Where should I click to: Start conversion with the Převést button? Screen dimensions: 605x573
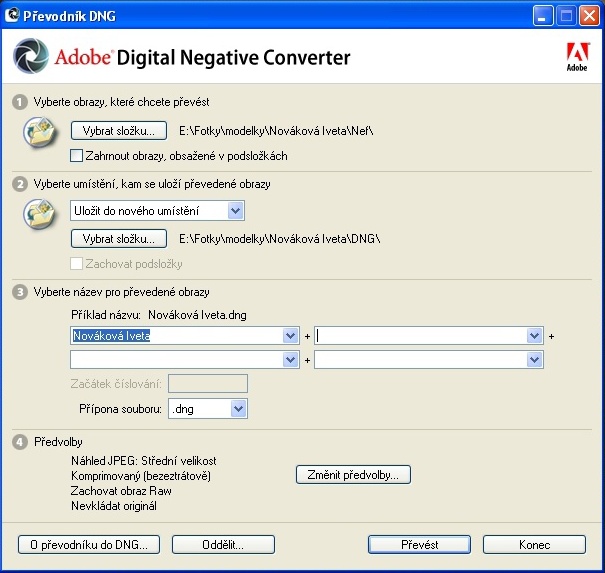coord(418,544)
